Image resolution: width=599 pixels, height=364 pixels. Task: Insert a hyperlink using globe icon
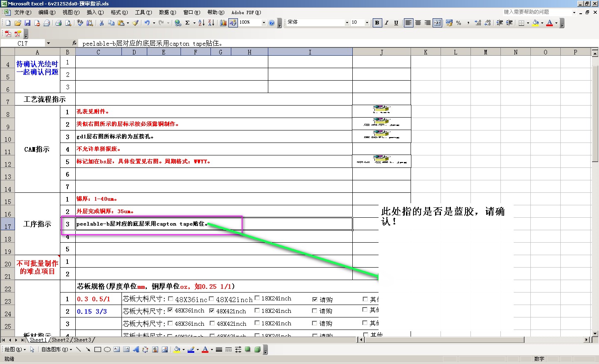pyautogui.click(x=178, y=23)
